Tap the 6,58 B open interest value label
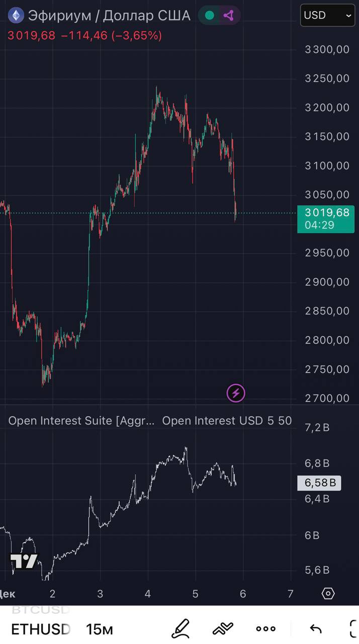Image resolution: width=359 pixels, height=644 pixels. pos(319,484)
